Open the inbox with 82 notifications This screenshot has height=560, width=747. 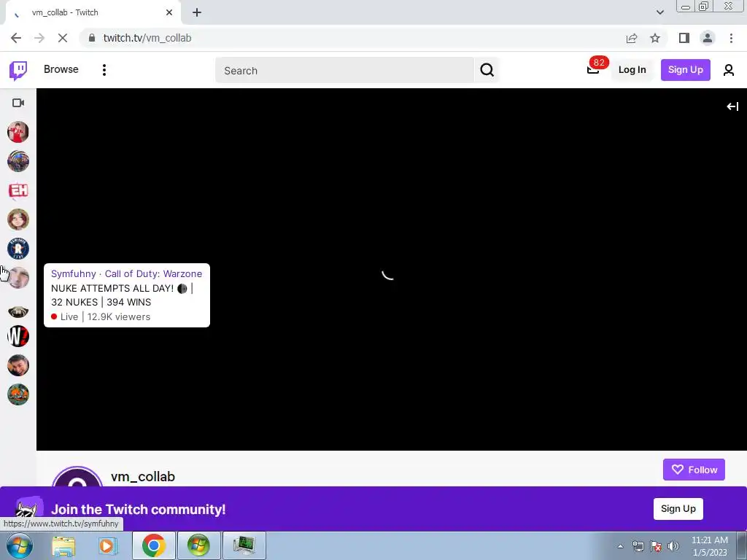point(593,69)
